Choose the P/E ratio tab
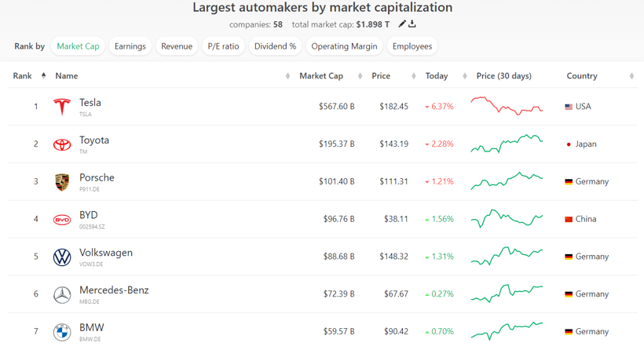 pyautogui.click(x=223, y=46)
